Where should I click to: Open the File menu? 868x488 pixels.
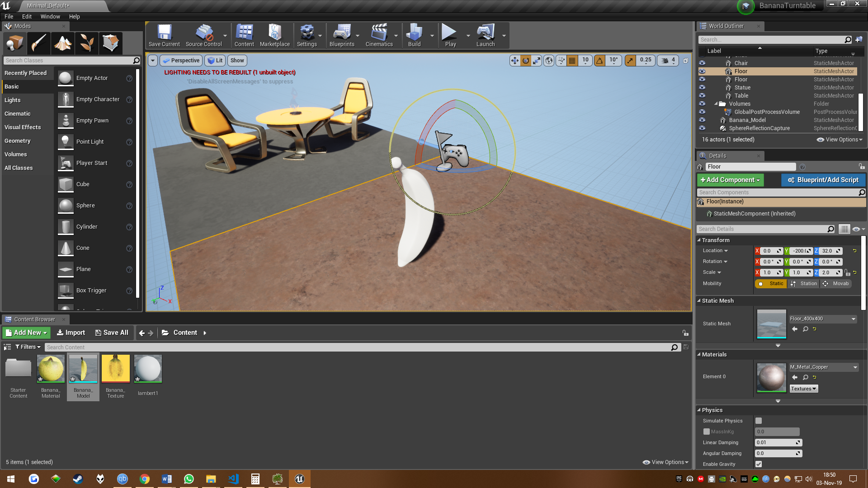coord(9,17)
